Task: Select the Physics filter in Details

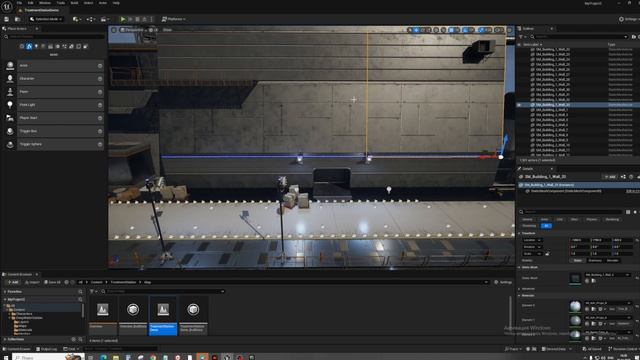Action: [591, 220]
